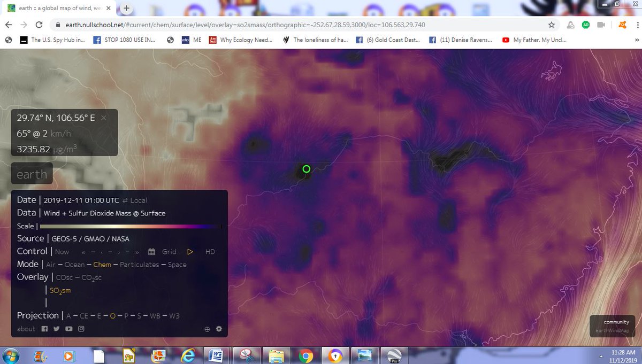Open a new browser tab with plus
This screenshot has width=642, height=364.
127,8
